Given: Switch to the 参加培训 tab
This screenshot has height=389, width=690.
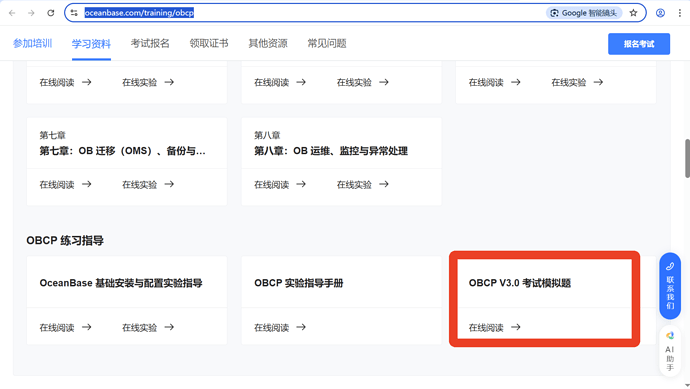Looking at the screenshot, I should click(x=33, y=43).
